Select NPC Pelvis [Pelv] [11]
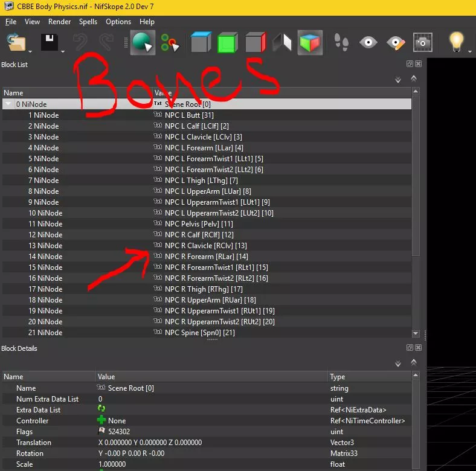 (x=199, y=224)
